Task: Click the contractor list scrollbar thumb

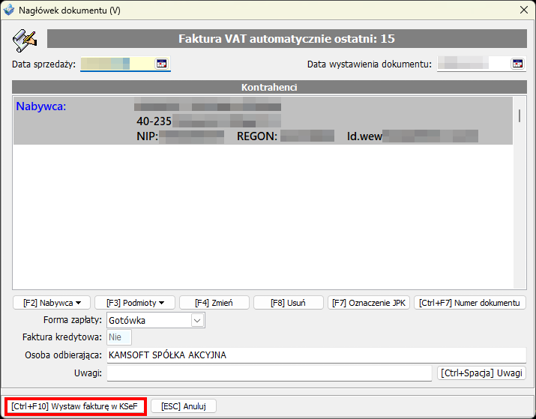Action: coord(520,116)
